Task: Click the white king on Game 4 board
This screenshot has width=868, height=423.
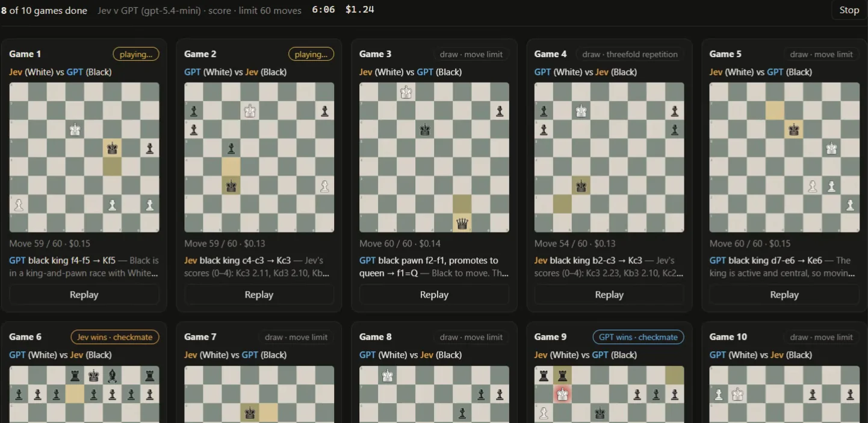Action: [581, 111]
